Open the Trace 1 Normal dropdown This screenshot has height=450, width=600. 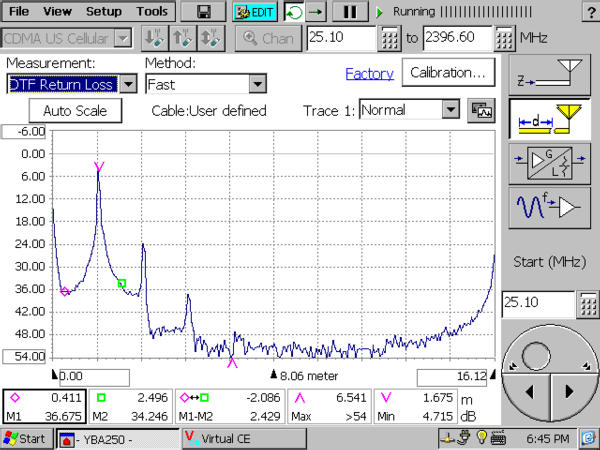point(450,110)
